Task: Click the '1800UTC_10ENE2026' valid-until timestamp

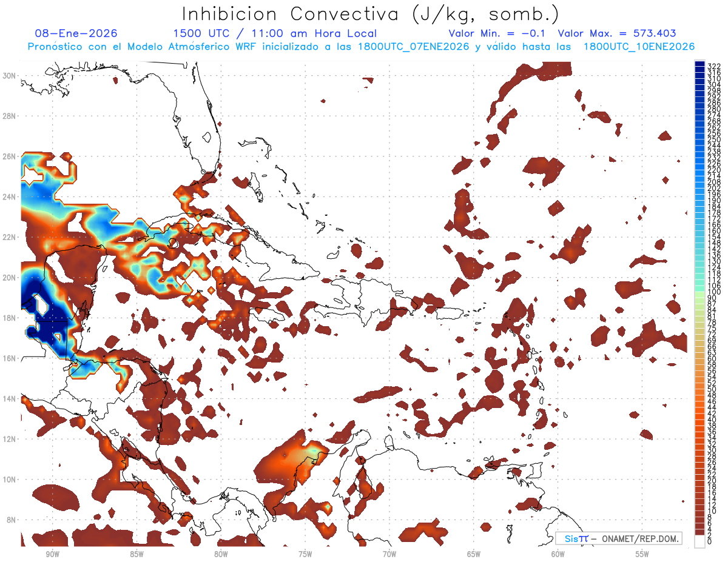Action: [x=639, y=47]
